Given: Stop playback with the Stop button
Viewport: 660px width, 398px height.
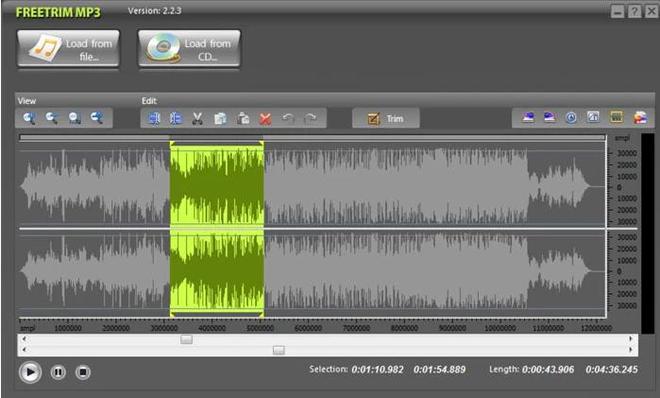Looking at the screenshot, I should pyautogui.click(x=83, y=372).
